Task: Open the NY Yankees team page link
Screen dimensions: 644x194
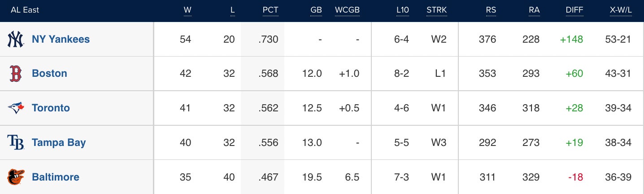Action: [x=61, y=40]
